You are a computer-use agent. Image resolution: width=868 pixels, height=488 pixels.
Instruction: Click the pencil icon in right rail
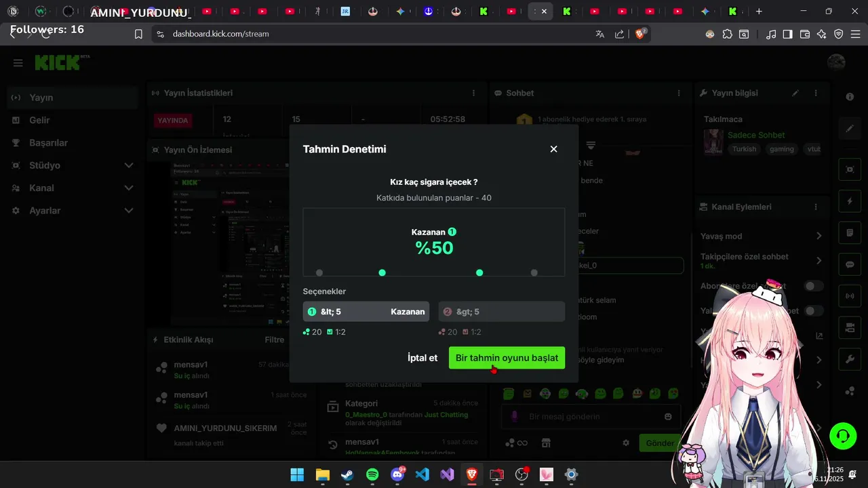pos(850,128)
